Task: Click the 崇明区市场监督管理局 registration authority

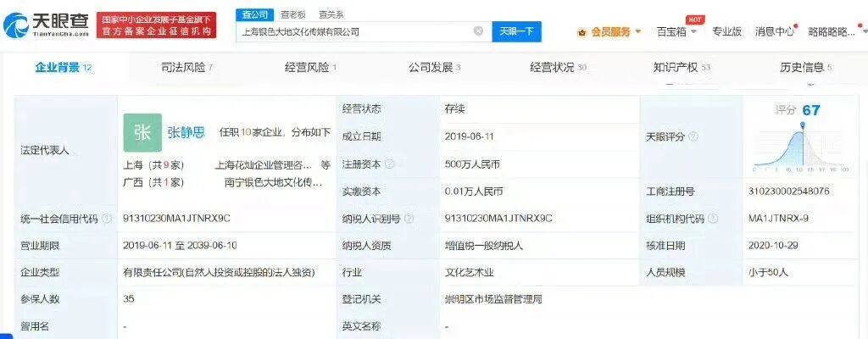Action: [492, 299]
